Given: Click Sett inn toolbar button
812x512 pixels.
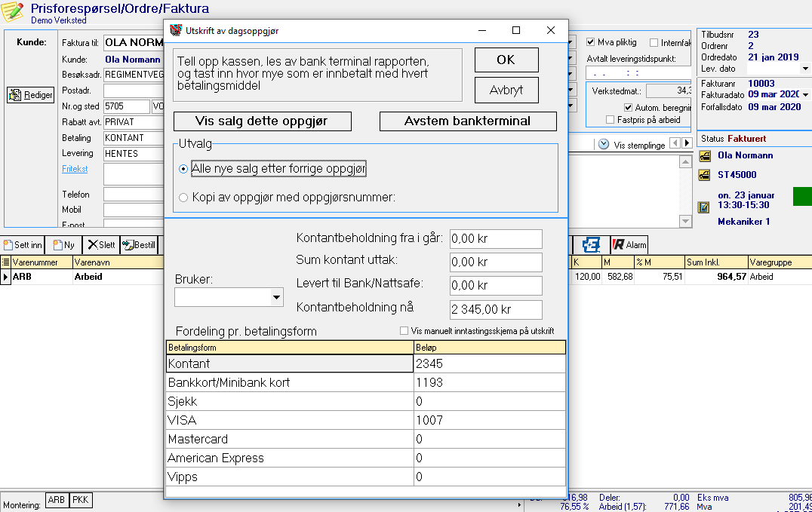Looking at the screenshot, I should click(23, 245).
